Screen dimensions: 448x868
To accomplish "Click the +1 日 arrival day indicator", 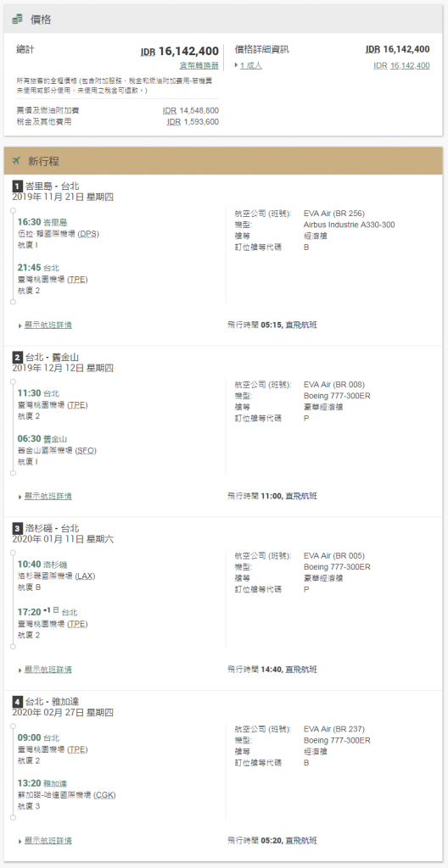I will tap(51, 610).
